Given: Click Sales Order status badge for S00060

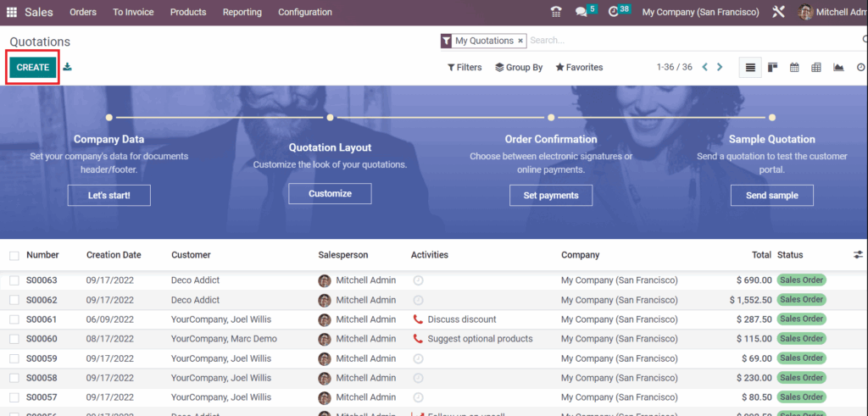Looking at the screenshot, I should pos(802,339).
